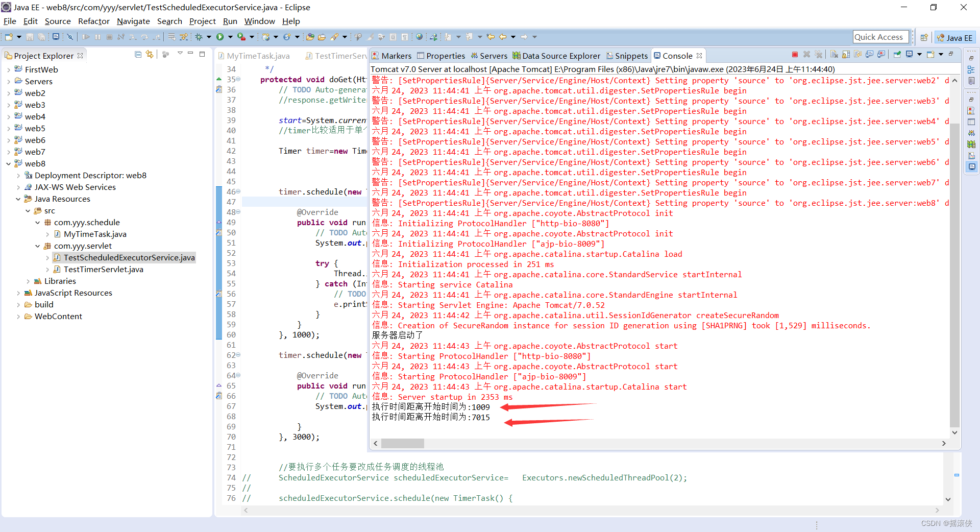Collapse the Java Resources node
Image resolution: width=980 pixels, height=532 pixels.
coord(18,199)
